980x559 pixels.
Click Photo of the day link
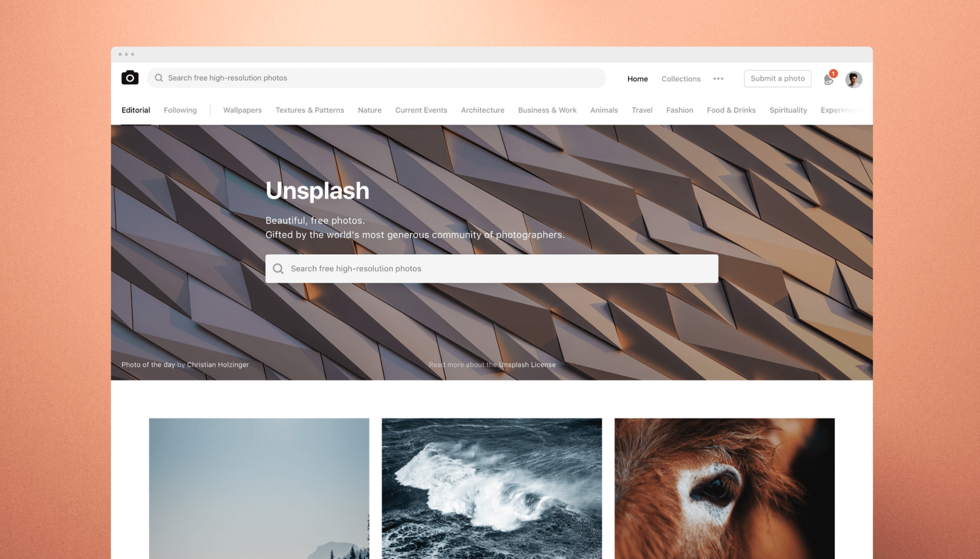tap(148, 364)
